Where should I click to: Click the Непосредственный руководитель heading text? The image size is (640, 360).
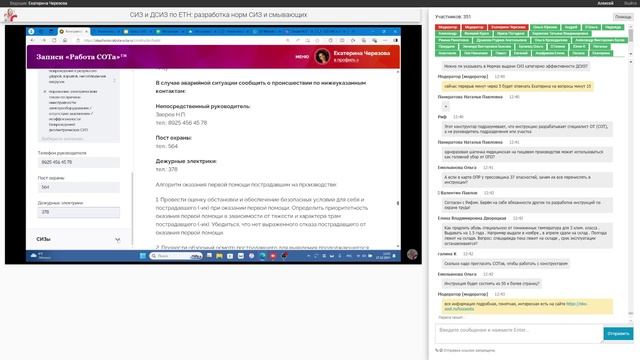coord(203,106)
